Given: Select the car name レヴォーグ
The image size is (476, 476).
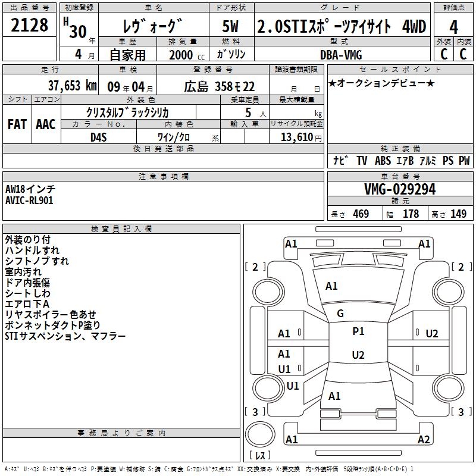Looking at the screenshot, I should pyautogui.click(x=153, y=26).
